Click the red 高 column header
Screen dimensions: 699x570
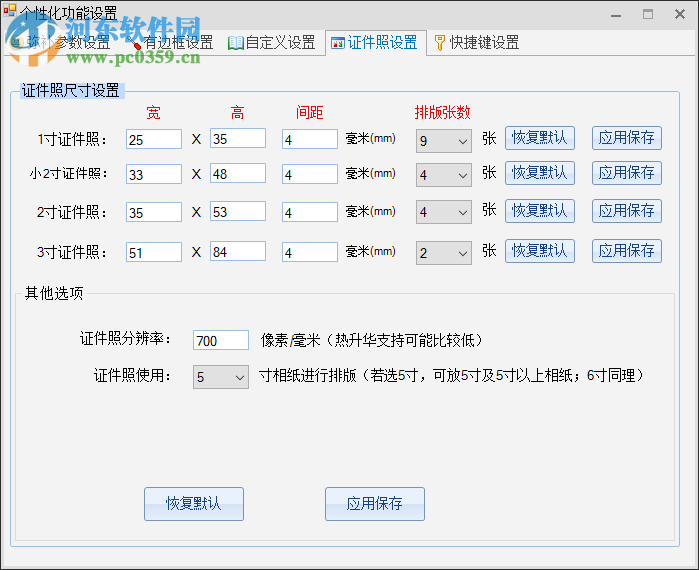tap(237, 112)
